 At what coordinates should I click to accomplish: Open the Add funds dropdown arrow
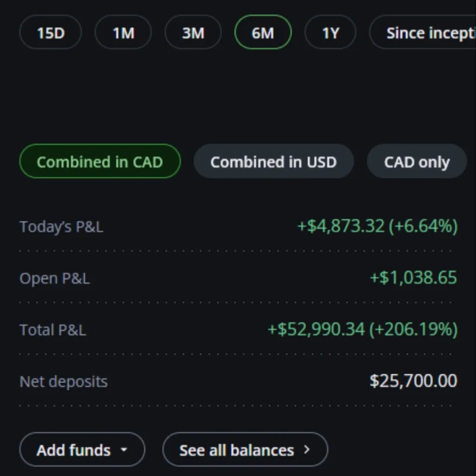(x=124, y=450)
